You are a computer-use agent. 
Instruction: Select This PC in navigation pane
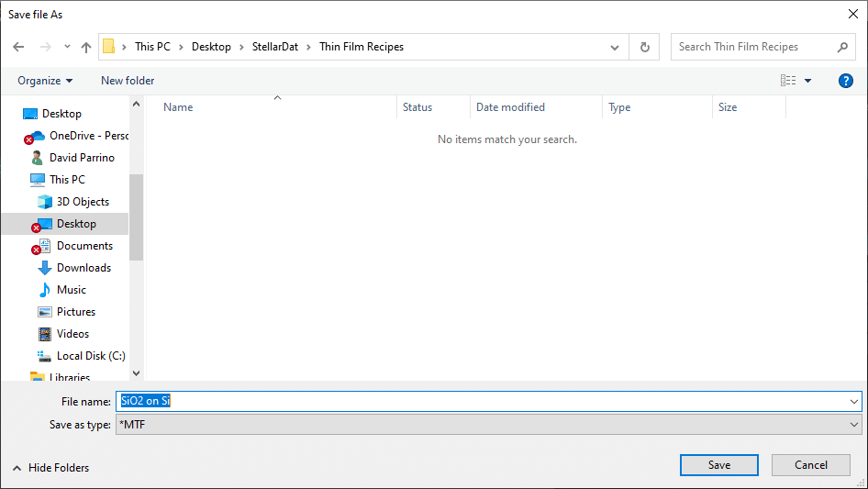[67, 180]
